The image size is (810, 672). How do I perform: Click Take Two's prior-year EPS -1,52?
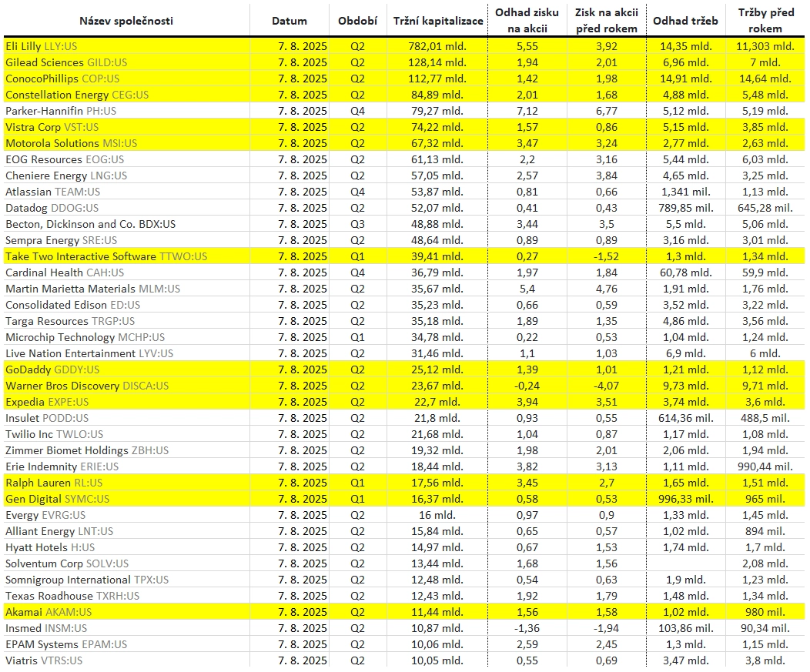tap(607, 256)
